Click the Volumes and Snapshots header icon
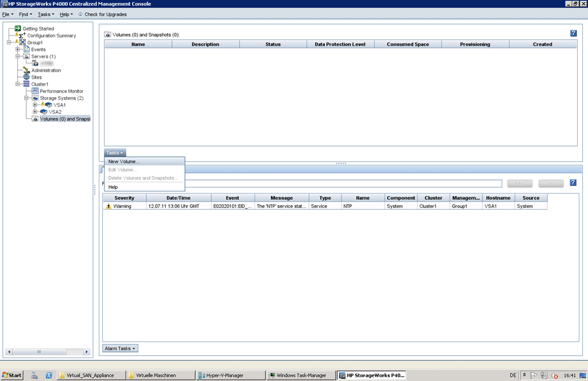588x381 pixels. pyautogui.click(x=107, y=34)
